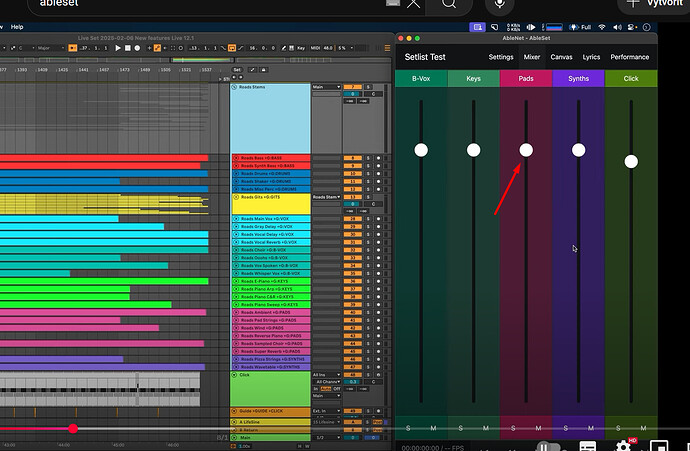Toggle the Automation Arm button in transport

(x=157, y=48)
